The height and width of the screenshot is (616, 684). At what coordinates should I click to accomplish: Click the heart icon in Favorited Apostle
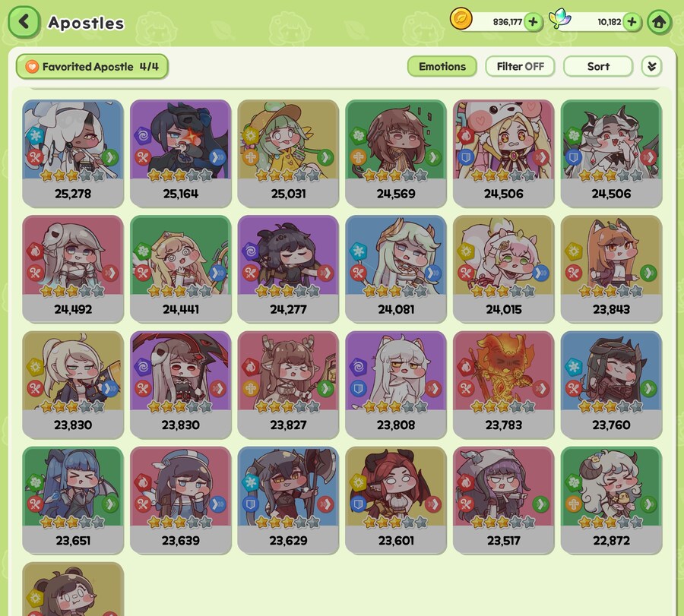click(32, 67)
